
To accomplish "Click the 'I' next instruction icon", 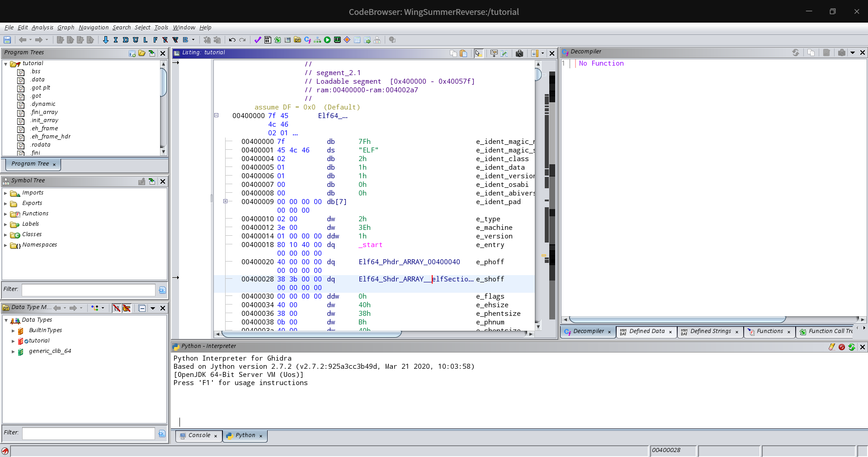I will (116, 40).
